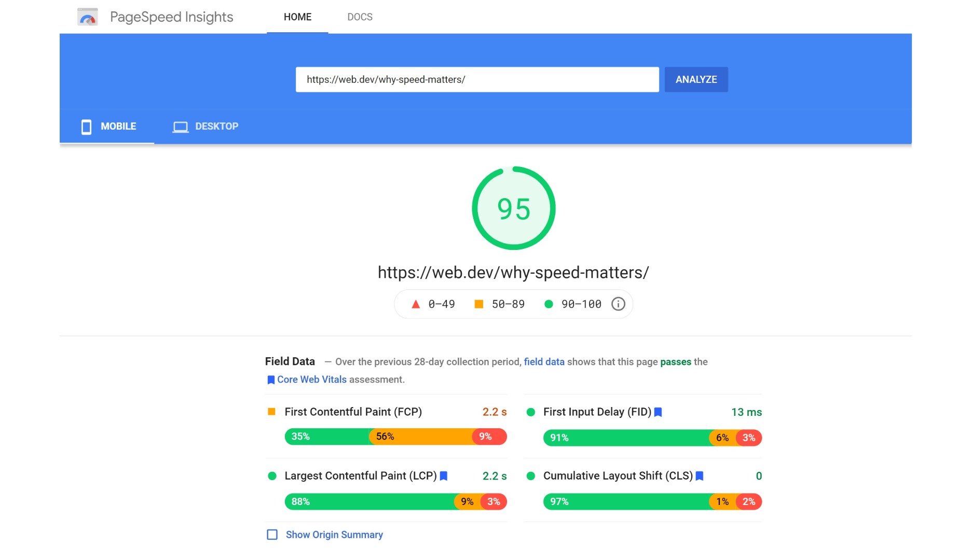Click the bookmark icon next to CLS
The image size is (972, 560).
coord(700,476)
